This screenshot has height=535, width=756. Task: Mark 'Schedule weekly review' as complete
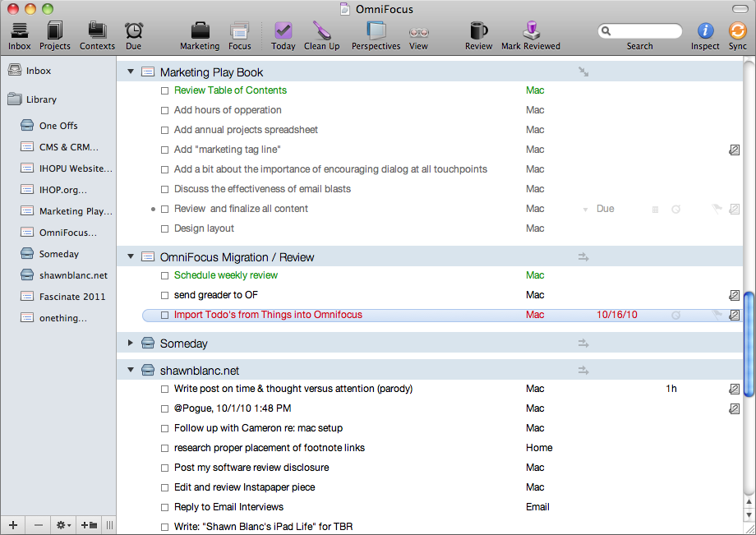(165, 275)
